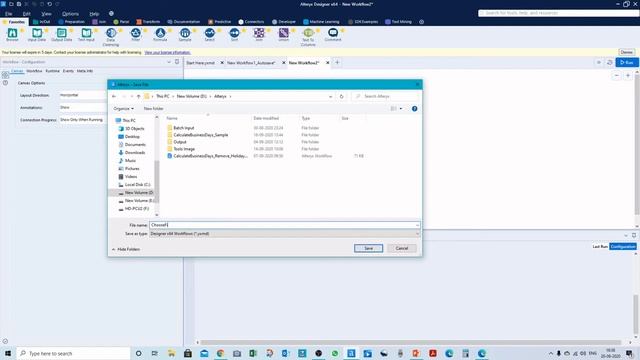The width and height of the screenshot is (640, 360).
Task: Select the Text Input tool icon
Action: pos(86,33)
